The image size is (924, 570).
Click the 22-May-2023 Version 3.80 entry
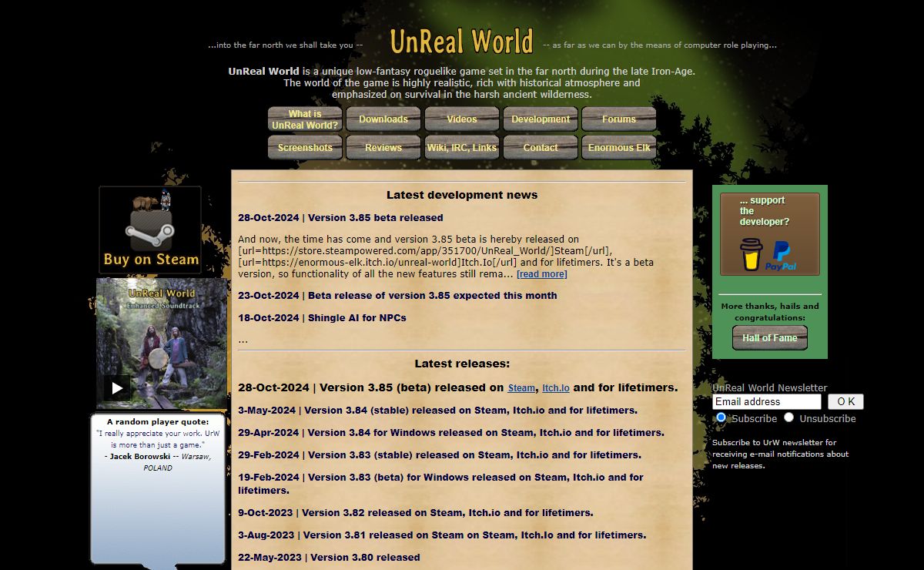click(329, 558)
